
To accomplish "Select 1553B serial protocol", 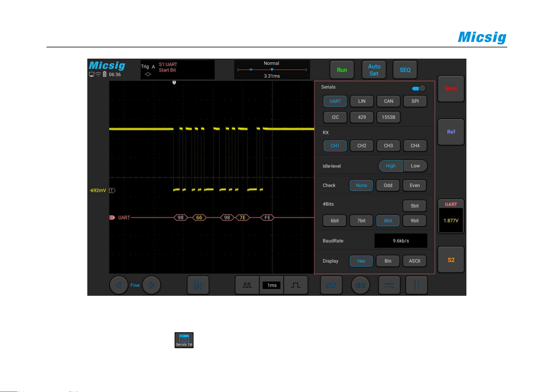I will click(389, 117).
